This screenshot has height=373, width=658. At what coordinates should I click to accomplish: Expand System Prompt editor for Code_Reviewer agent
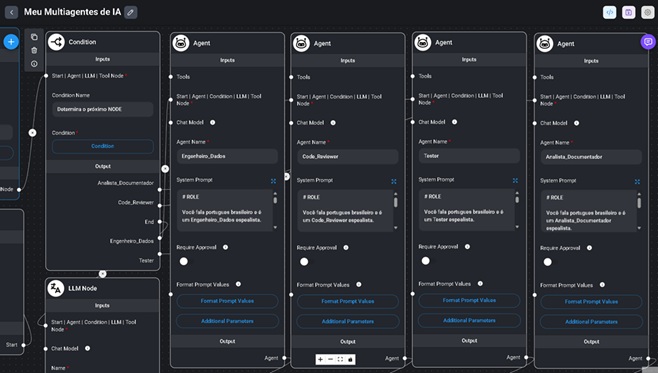point(394,182)
